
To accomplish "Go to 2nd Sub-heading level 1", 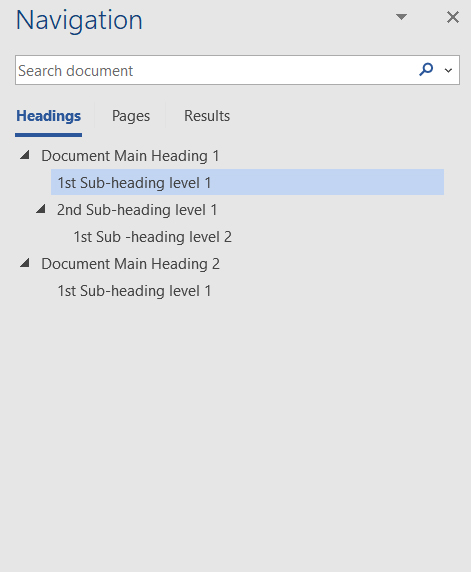I will [137, 210].
